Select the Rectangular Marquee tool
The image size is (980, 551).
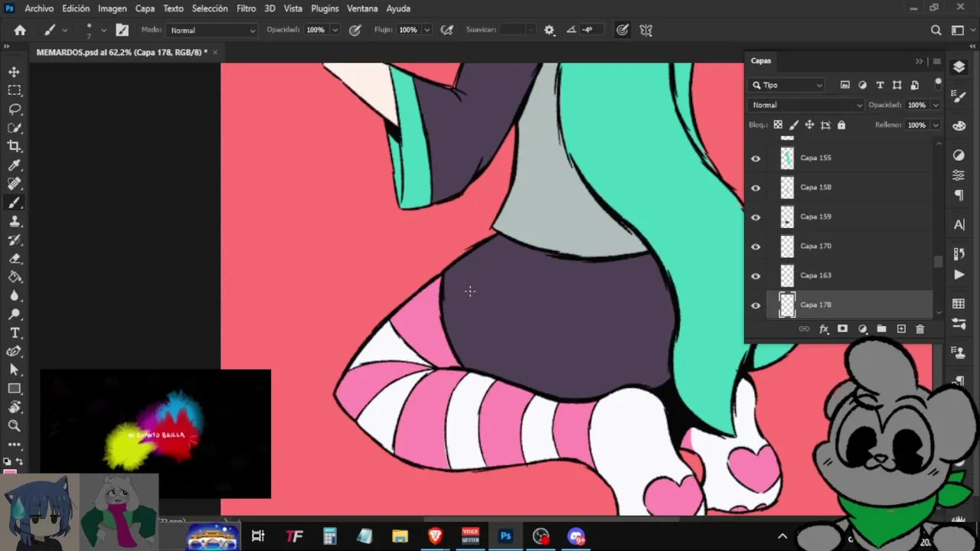pos(15,90)
